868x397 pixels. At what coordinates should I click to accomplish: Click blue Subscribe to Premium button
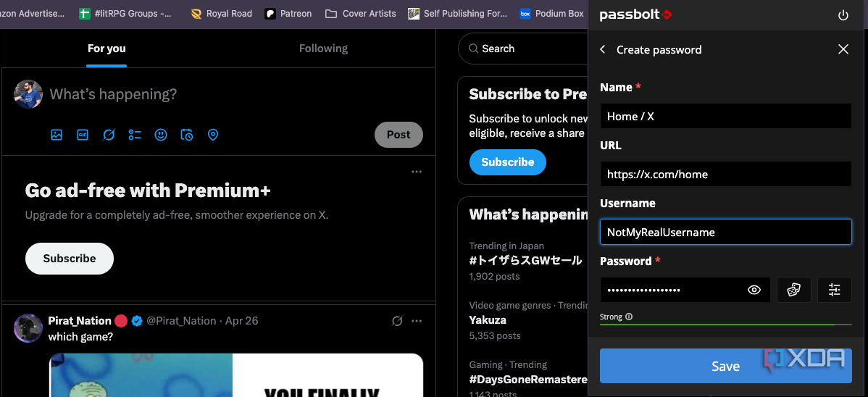(x=508, y=162)
